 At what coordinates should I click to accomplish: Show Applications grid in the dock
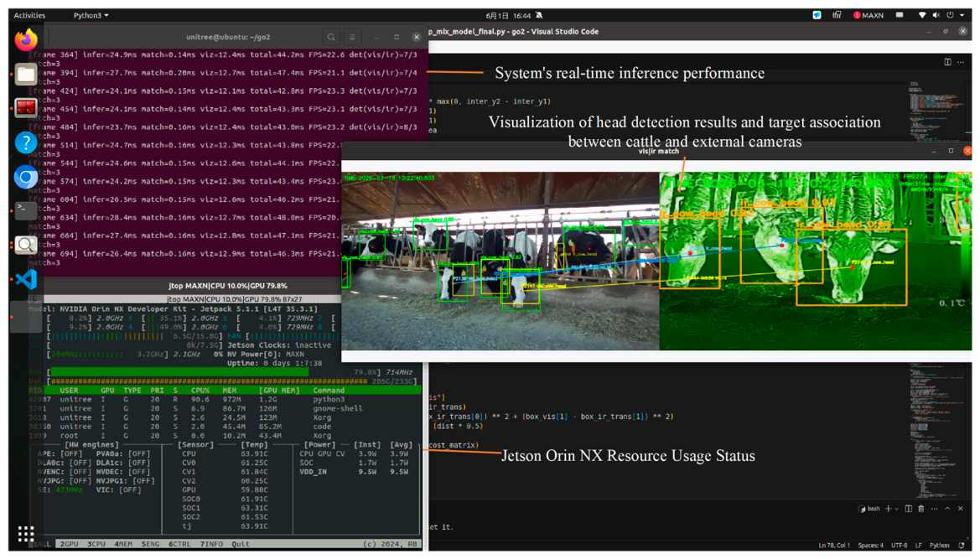click(26, 533)
